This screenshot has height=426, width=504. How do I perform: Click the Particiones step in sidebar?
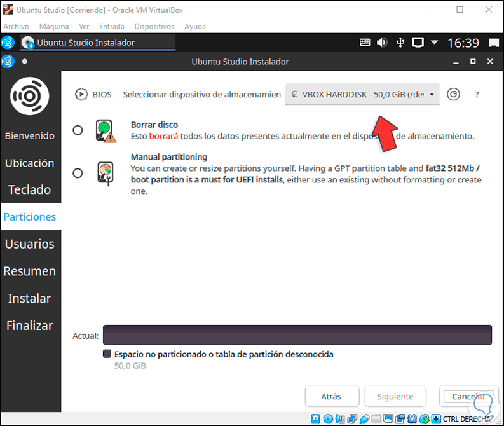(30, 217)
